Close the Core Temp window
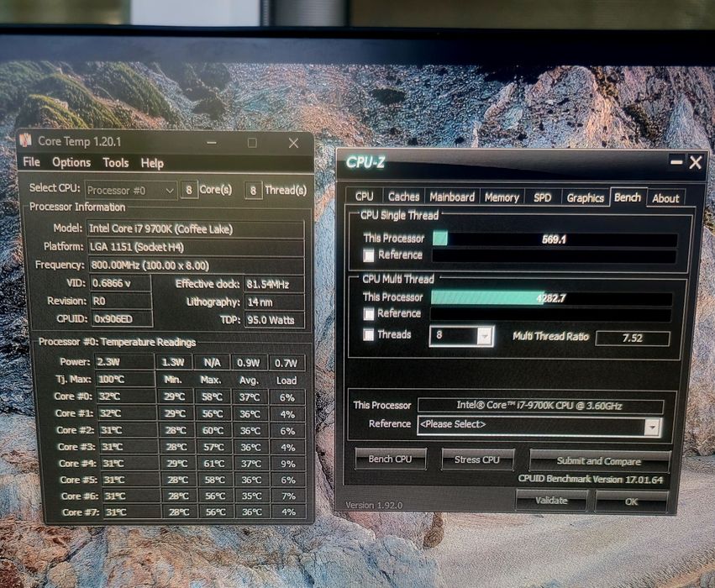The image size is (715, 588). point(294,143)
